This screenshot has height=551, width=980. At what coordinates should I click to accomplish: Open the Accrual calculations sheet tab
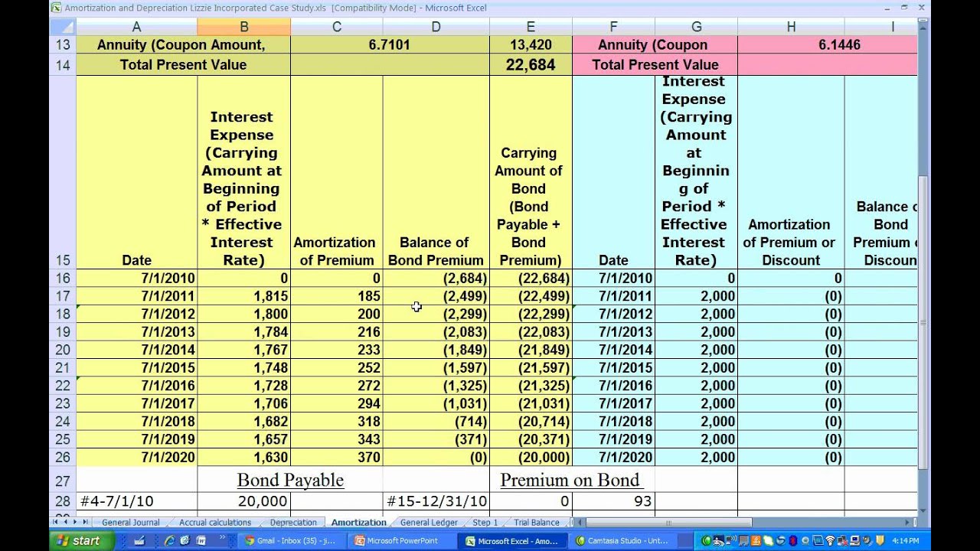[215, 523]
